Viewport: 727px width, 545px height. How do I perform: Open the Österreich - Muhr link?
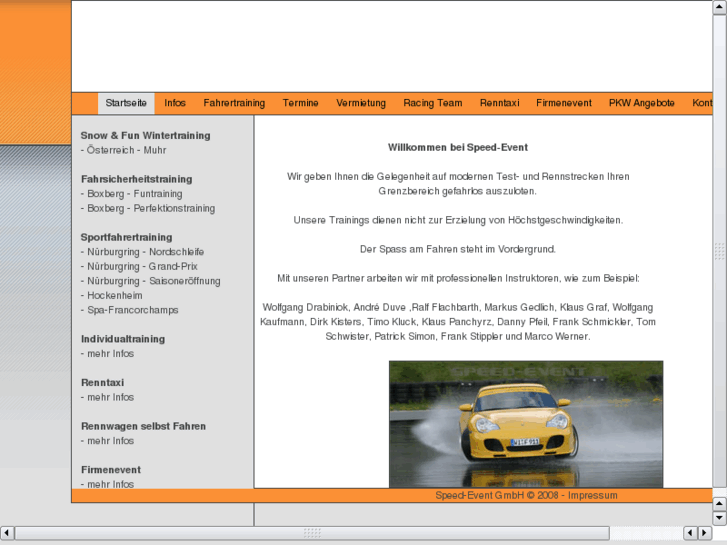tap(126, 150)
